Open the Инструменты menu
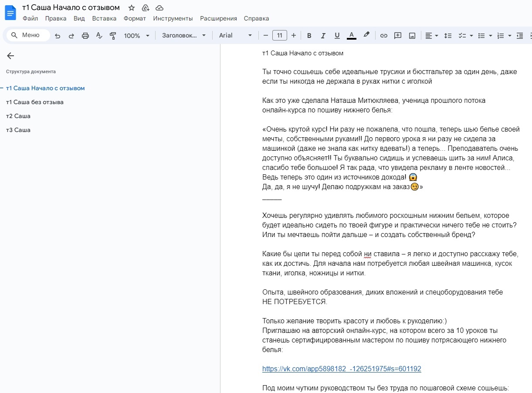532x393 pixels. pos(173,18)
